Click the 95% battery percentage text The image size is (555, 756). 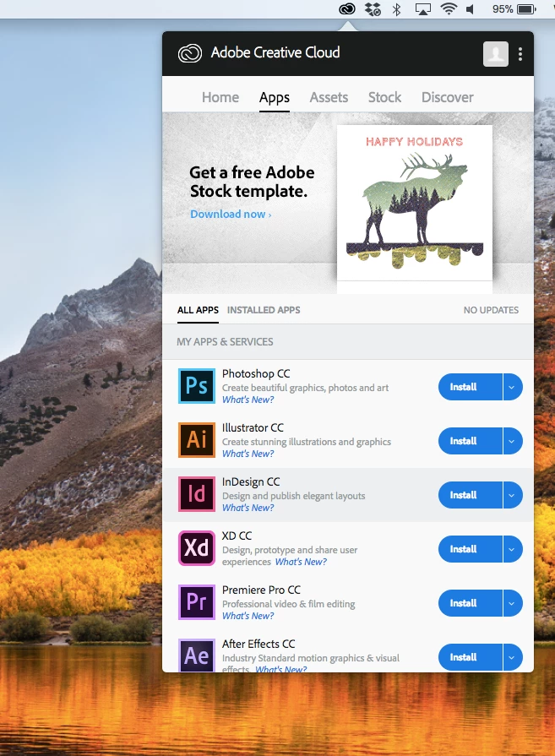click(503, 9)
